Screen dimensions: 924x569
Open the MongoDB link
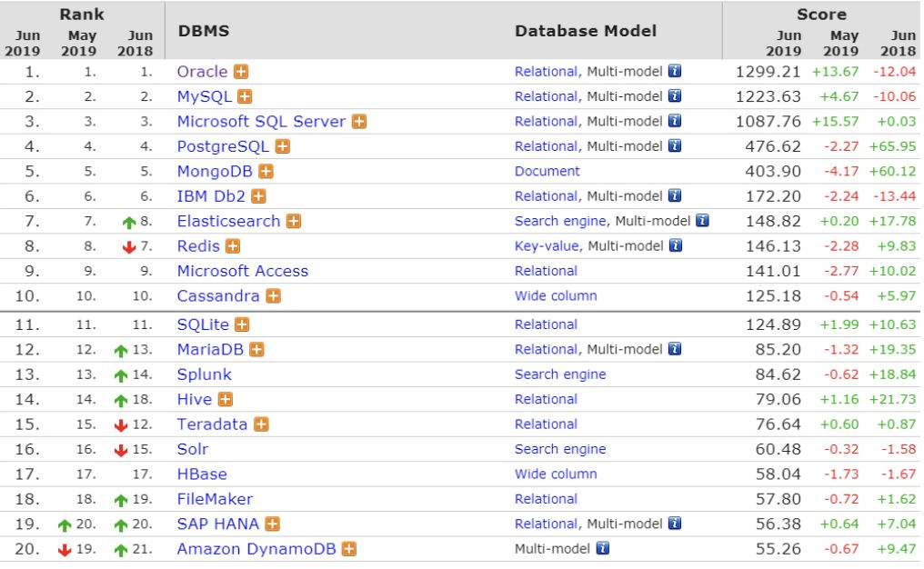[216, 172]
